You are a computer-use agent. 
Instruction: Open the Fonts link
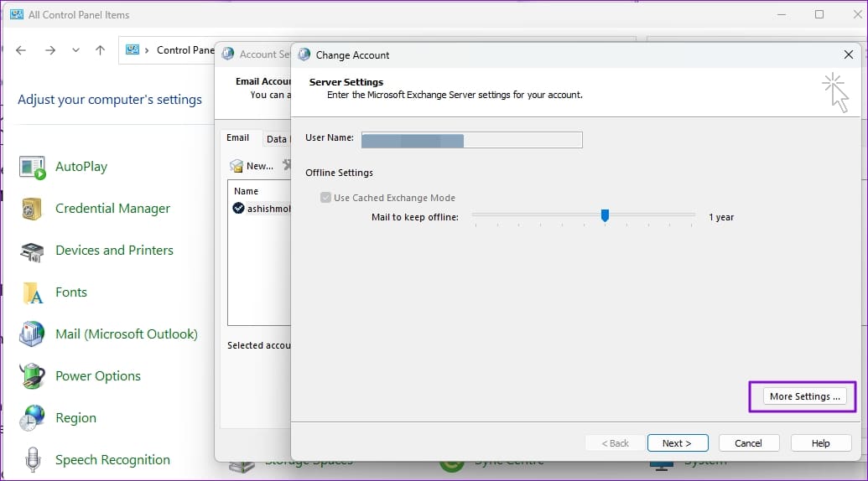(x=71, y=292)
